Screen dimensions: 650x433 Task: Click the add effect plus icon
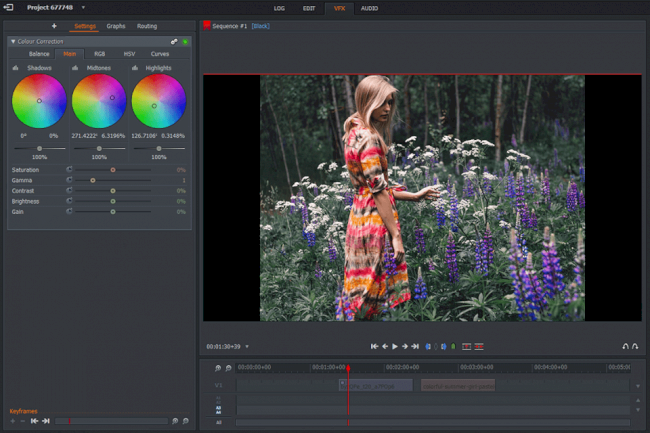click(x=54, y=26)
